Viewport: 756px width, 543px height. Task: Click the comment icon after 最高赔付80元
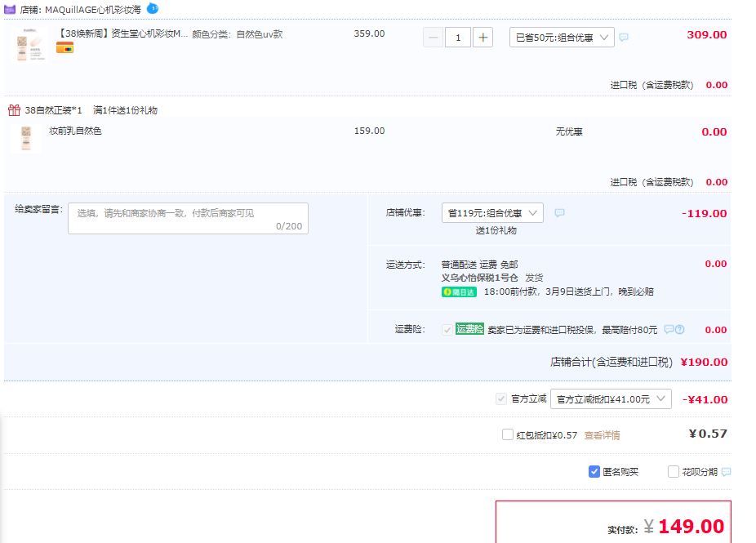pos(669,329)
